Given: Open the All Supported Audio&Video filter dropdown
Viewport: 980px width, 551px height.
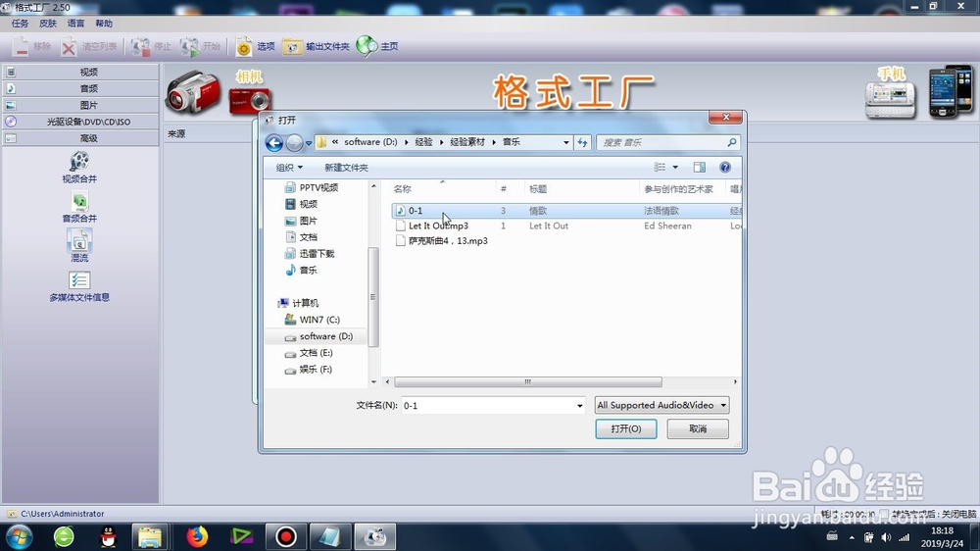Looking at the screenshot, I should (661, 405).
